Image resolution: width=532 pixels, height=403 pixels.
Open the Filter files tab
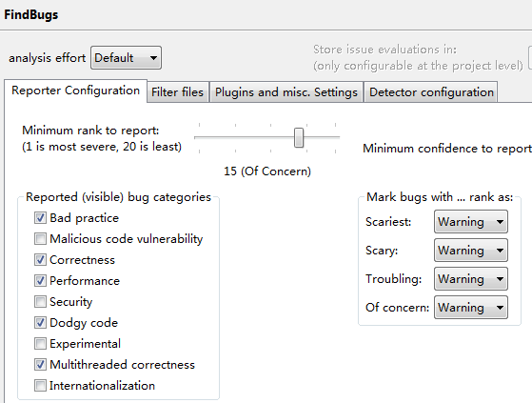coord(177,92)
